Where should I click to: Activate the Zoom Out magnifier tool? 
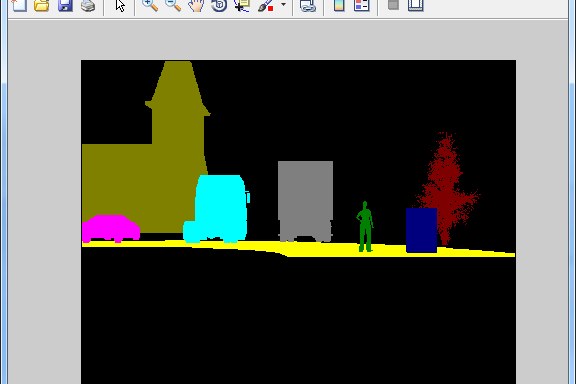pyautogui.click(x=173, y=5)
